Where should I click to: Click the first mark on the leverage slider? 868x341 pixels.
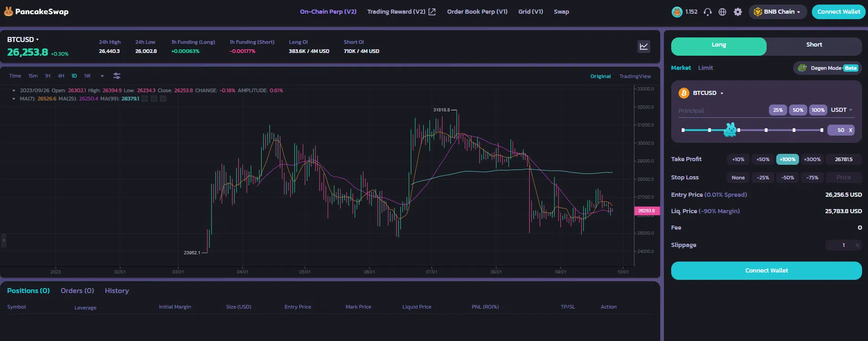coord(683,130)
